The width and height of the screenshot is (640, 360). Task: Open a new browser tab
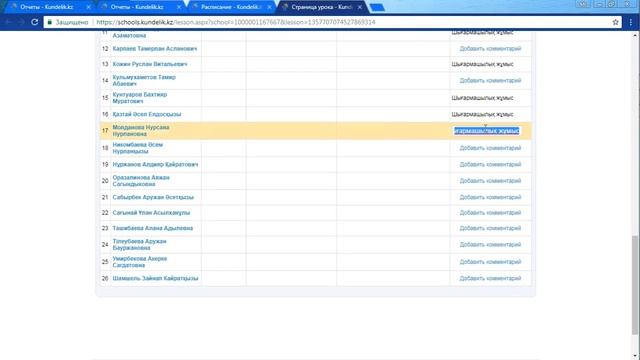point(376,7)
